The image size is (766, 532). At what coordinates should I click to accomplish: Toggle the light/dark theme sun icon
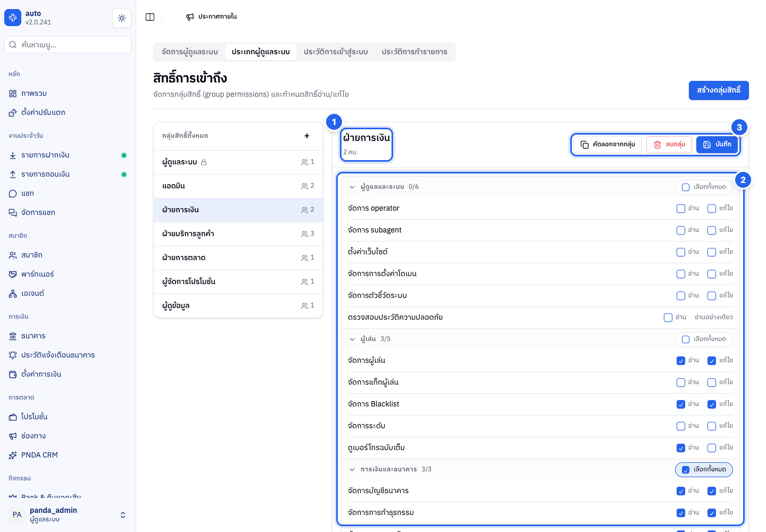tap(122, 18)
